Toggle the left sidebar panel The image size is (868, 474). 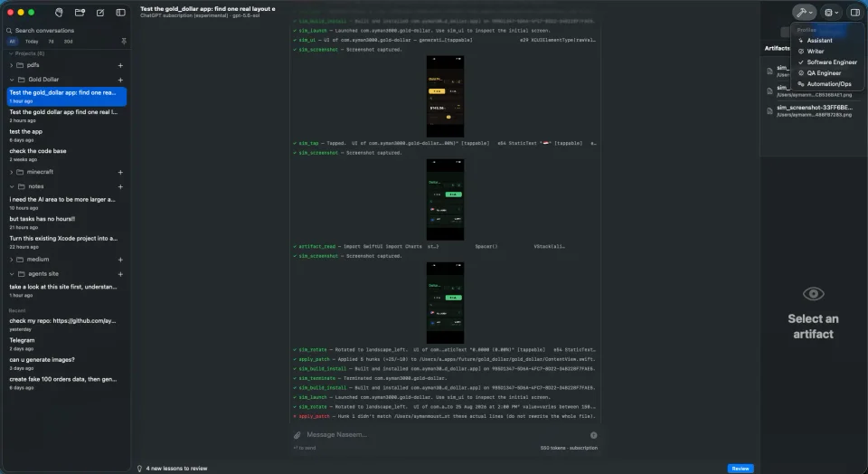[120, 12]
